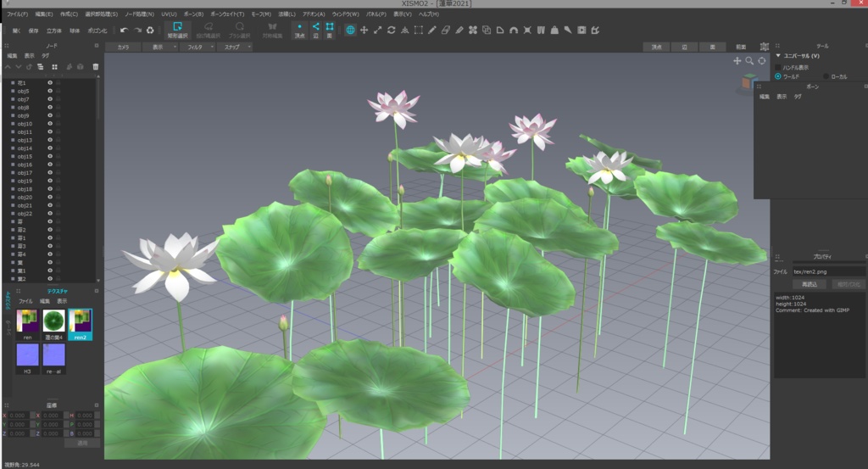
Task: Toggle visibility eye of node obj14
Action: [x=50, y=148]
